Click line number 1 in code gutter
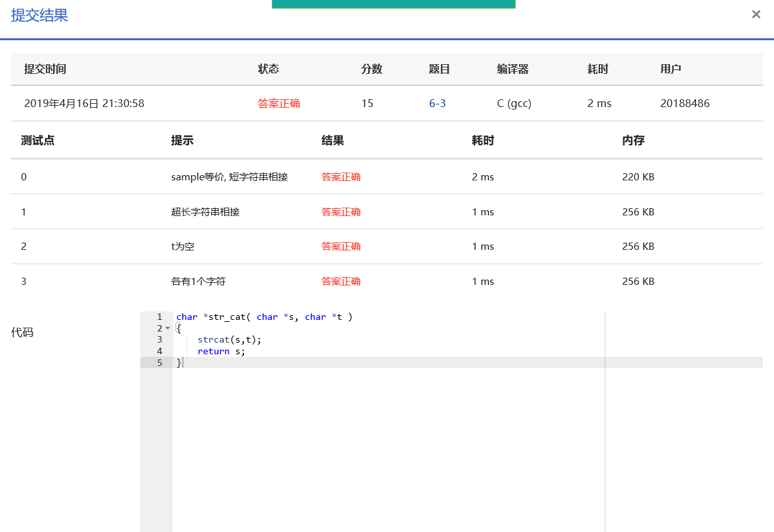This screenshot has height=532, width=774. [159, 317]
